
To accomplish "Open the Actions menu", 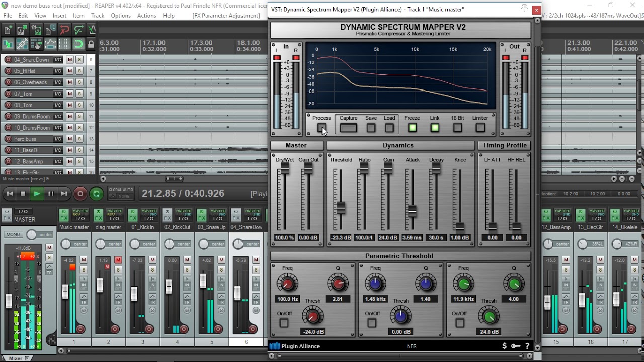I will pyautogui.click(x=147, y=16).
